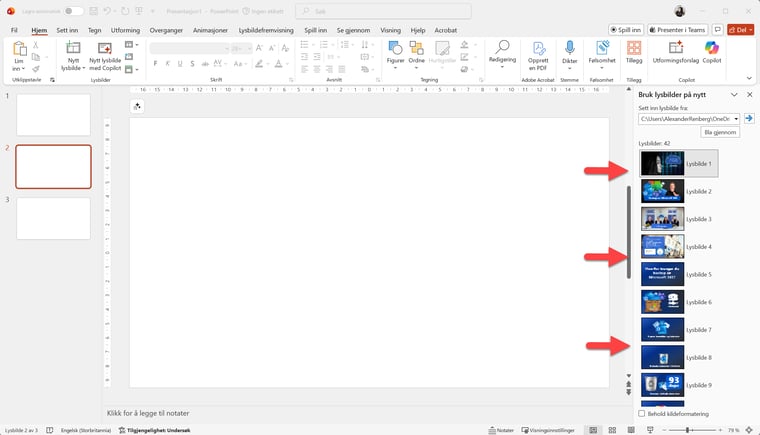Viewport: 760px width, 435px height.
Task: Open the Følsomhet sensitivity icon
Action: 602,48
